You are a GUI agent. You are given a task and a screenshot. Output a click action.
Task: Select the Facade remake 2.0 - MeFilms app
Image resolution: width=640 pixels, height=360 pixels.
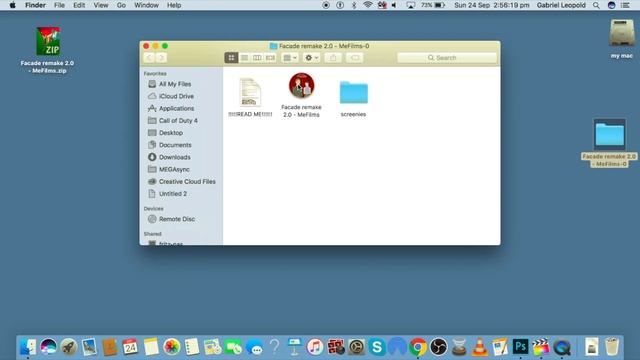301,95
